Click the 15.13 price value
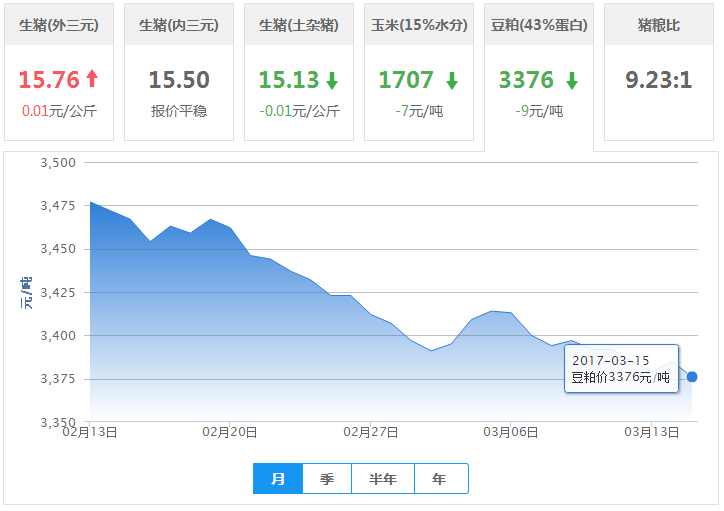The height and width of the screenshot is (511, 724). (x=289, y=79)
